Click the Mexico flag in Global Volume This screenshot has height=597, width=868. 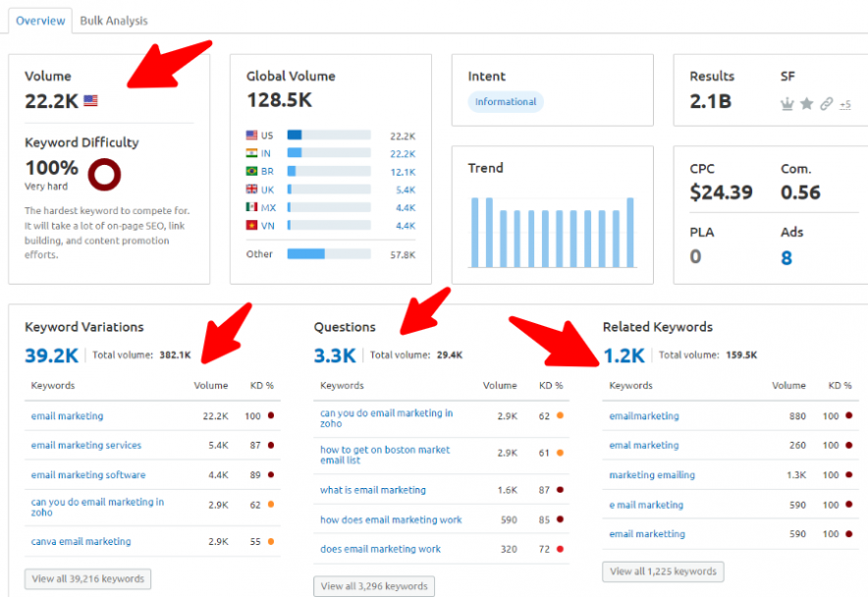(252, 206)
